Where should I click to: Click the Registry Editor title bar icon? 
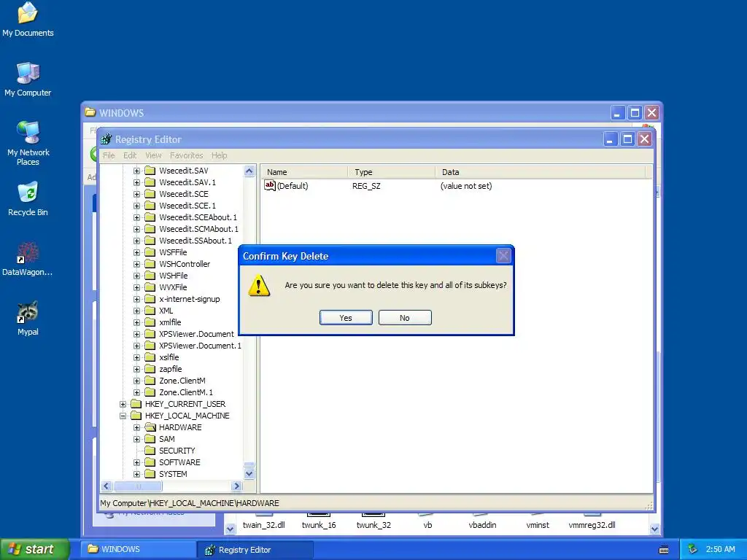[107, 139]
